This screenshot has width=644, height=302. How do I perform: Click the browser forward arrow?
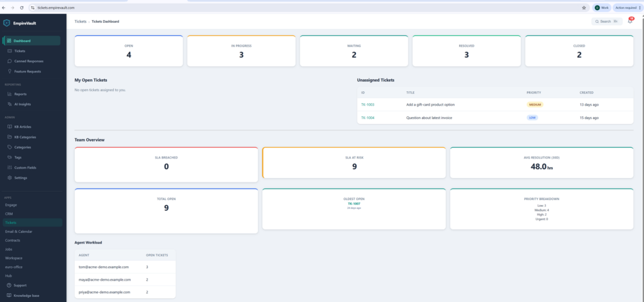13,8
